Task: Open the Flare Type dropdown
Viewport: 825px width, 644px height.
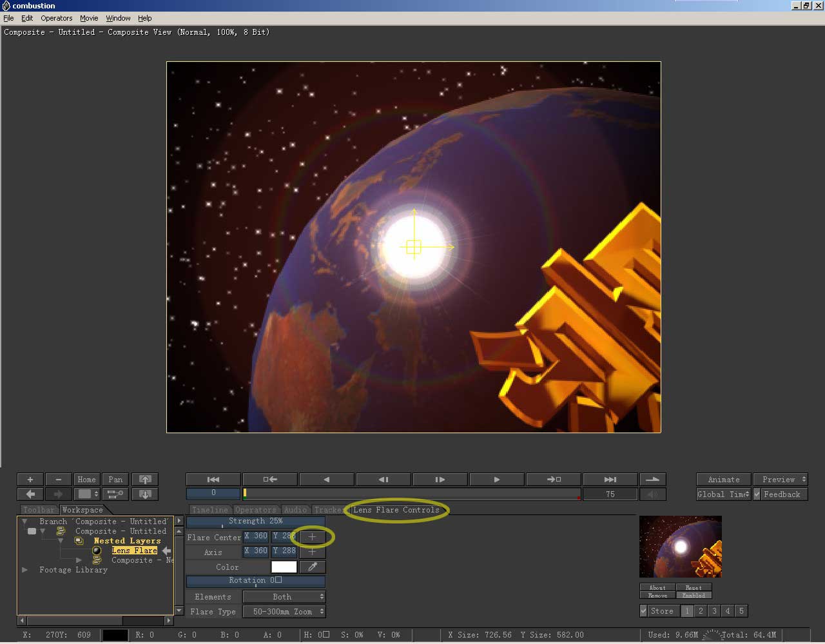Action: [x=284, y=612]
